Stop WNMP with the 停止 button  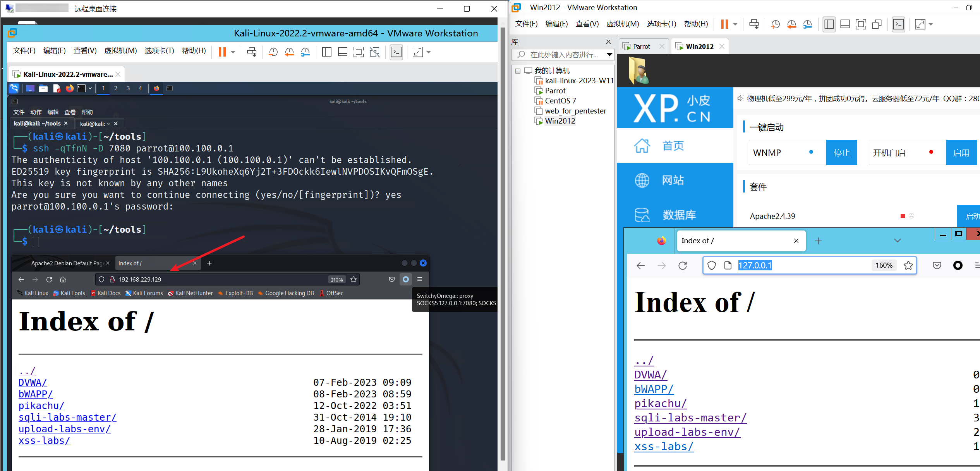tap(841, 153)
